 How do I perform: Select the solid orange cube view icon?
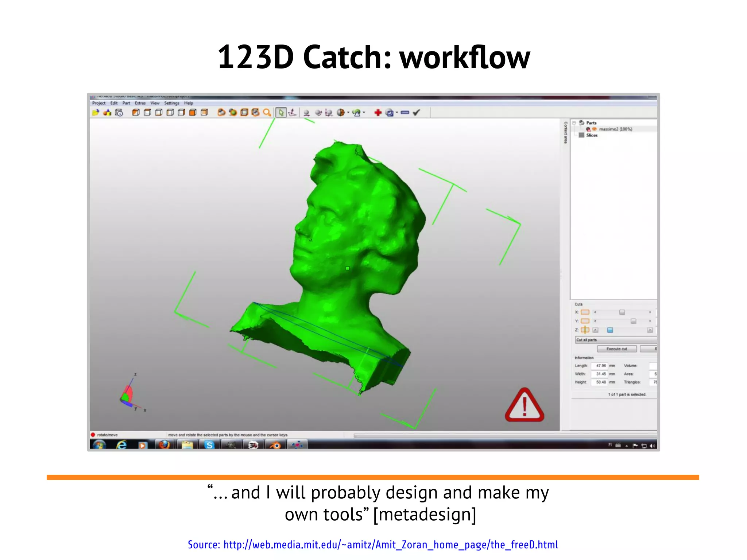(x=193, y=113)
